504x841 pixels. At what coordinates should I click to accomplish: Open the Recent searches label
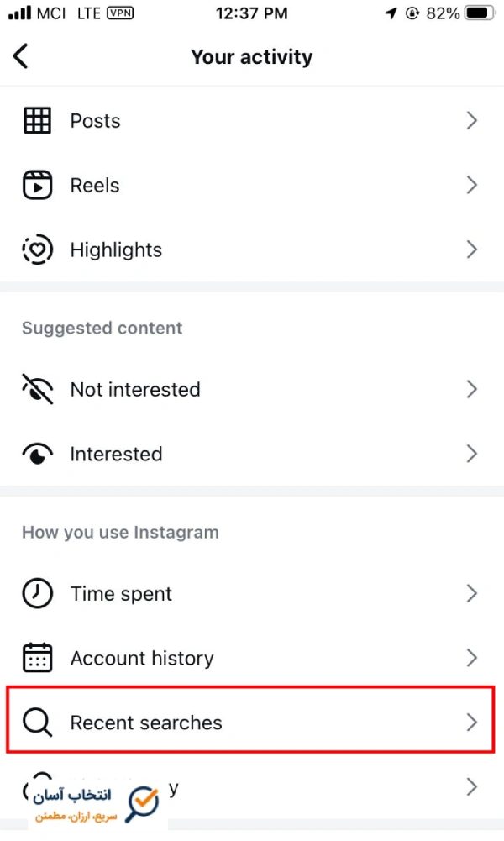point(146,723)
